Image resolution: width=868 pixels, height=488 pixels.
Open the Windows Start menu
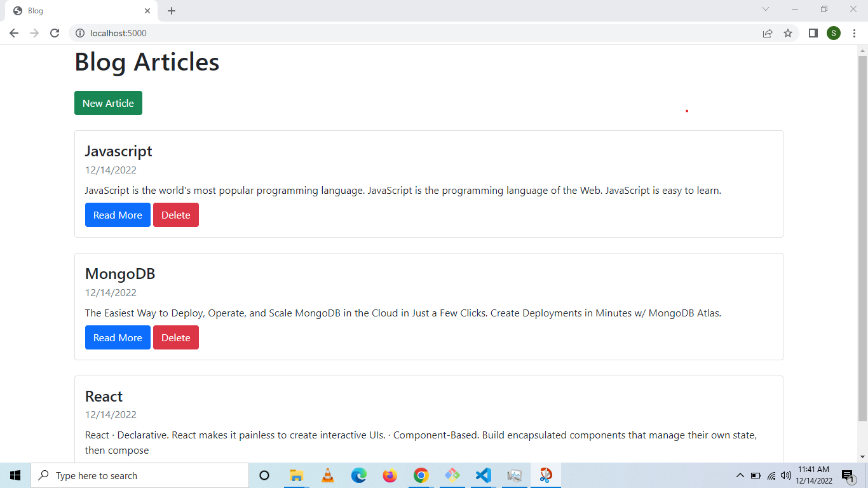coord(15,475)
